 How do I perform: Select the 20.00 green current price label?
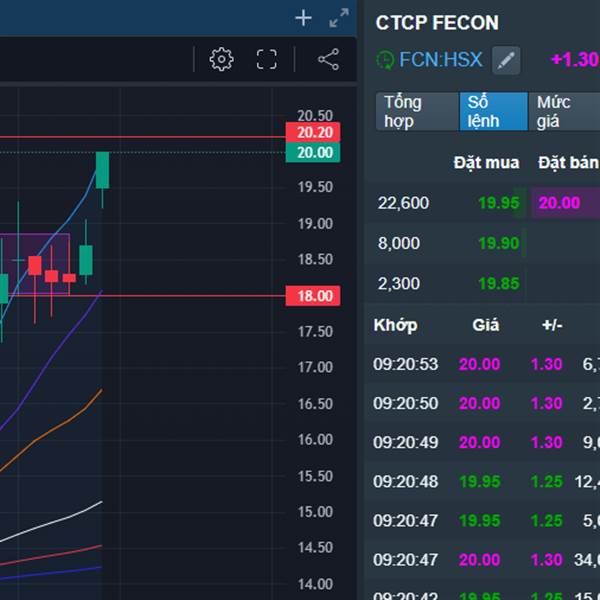[x=313, y=153]
